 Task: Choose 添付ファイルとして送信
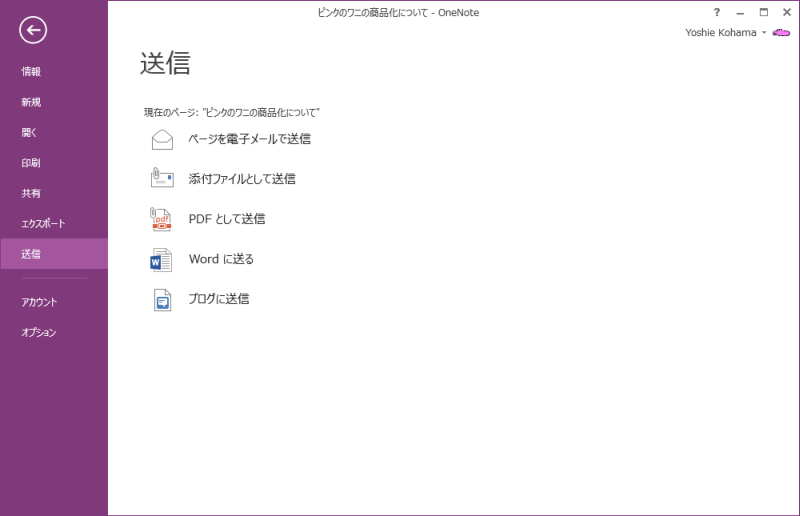point(242,179)
